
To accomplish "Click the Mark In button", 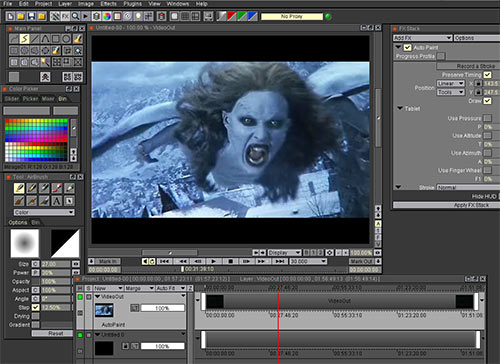I will 108,261.
